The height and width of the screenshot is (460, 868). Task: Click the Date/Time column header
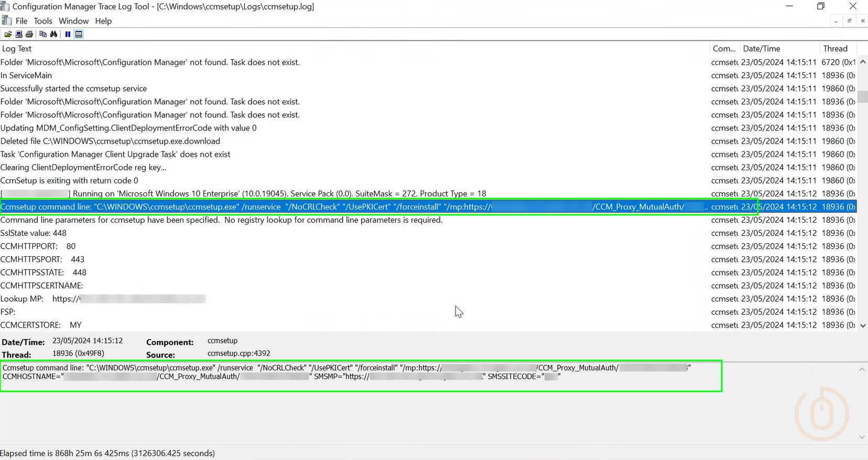pos(761,49)
